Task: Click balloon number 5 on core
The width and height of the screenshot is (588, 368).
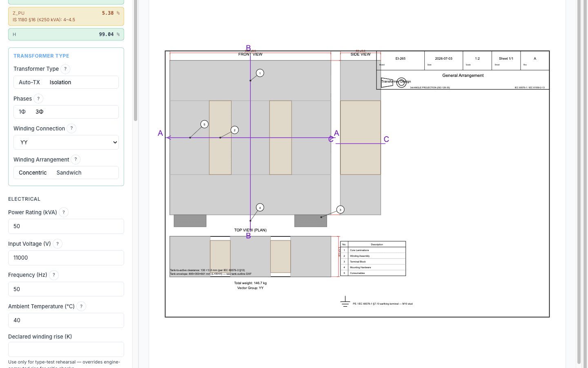Action: 205,124
